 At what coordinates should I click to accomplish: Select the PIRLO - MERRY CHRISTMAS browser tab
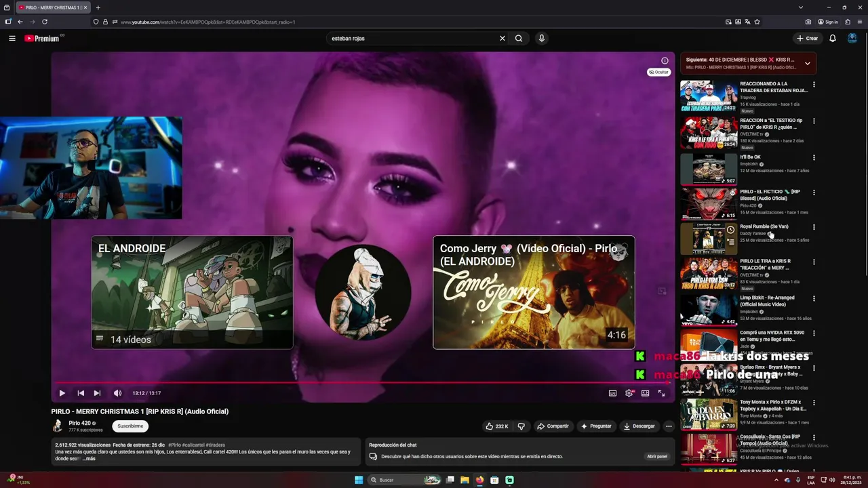(52, 7)
